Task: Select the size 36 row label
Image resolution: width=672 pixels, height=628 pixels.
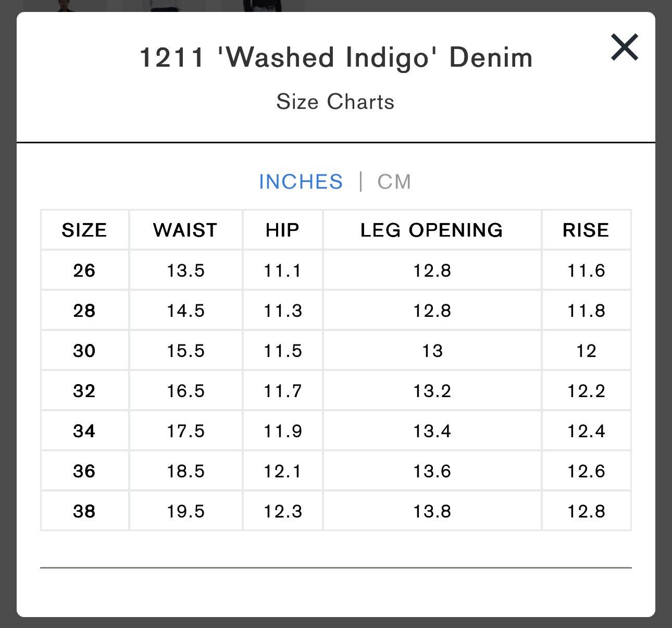Action: point(84,471)
